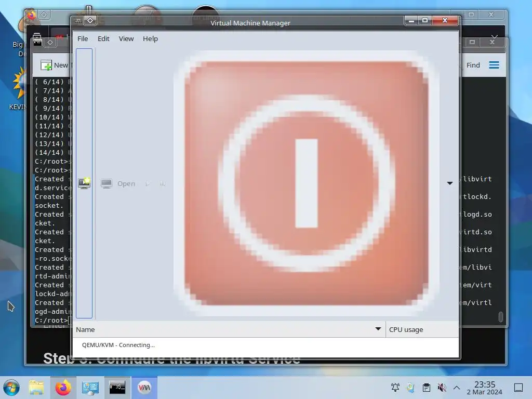Open the File menu in Virtual Machine Manager
Image resolution: width=532 pixels, height=399 pixels.
83,38
